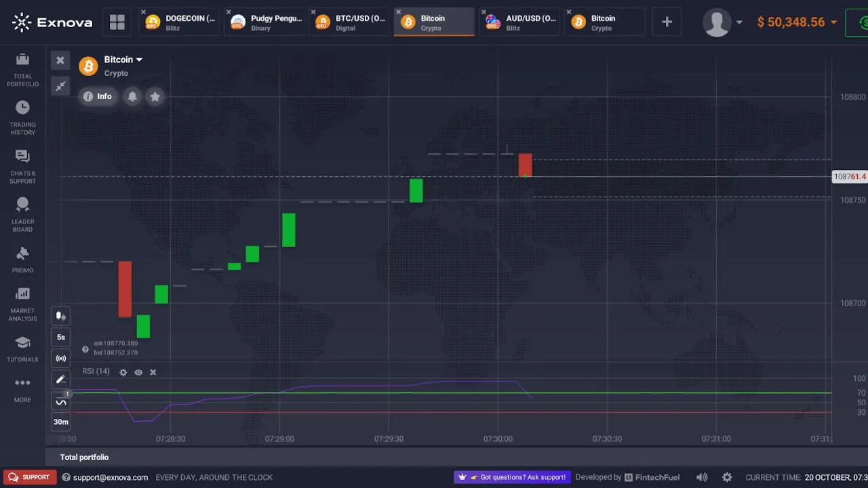Open the Total portfolio bottom panel
Viewport: 868px width, 488px height.
[84, 457]
